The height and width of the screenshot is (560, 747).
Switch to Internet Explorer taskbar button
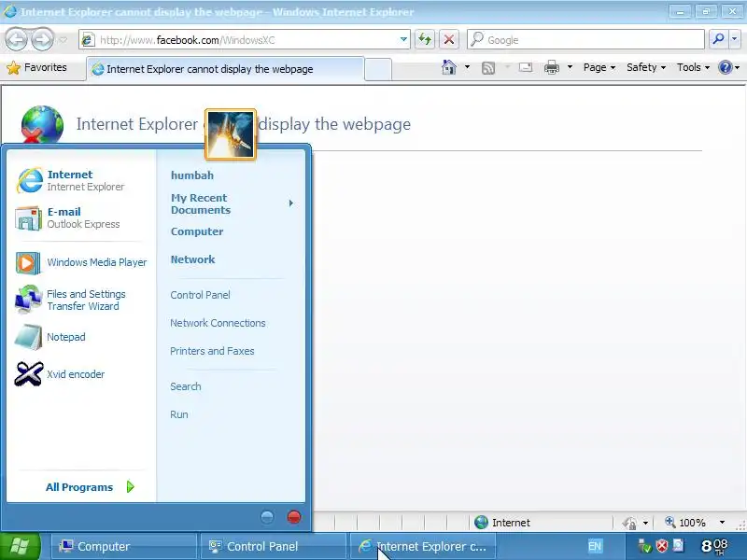click(422, 546)
